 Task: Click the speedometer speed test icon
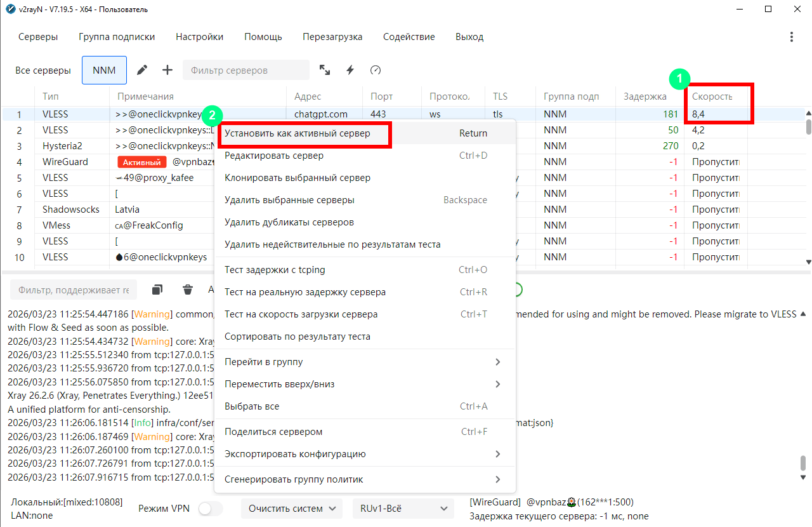(x=375, y=70)
